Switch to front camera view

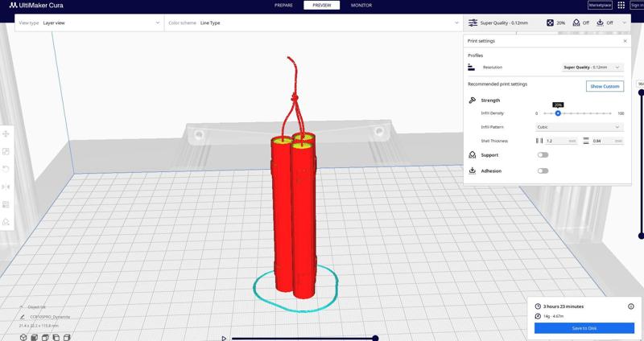click(35, 337)
